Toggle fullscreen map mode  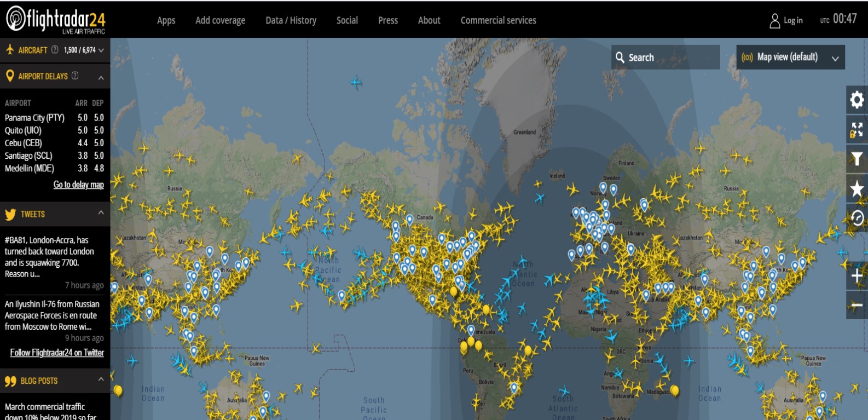[x=857, y=130]
